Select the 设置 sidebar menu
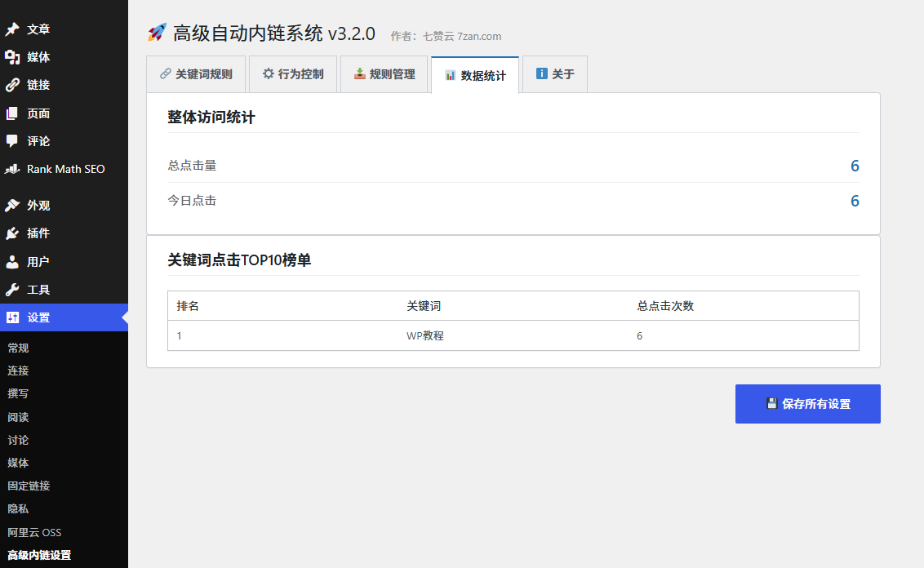Viewport: 924px width, 568px height. (64, 317)
